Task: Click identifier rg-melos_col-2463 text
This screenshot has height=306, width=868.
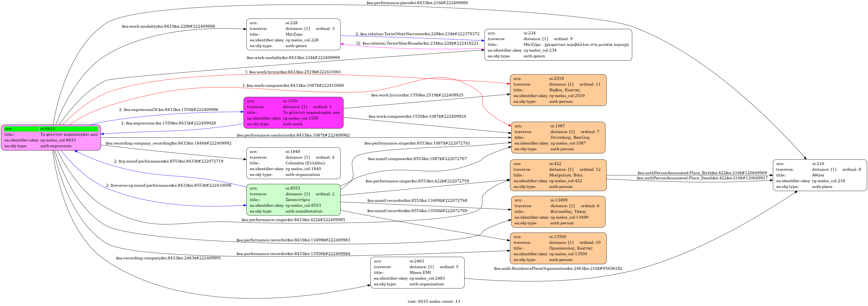Action: tap(427, 278)
